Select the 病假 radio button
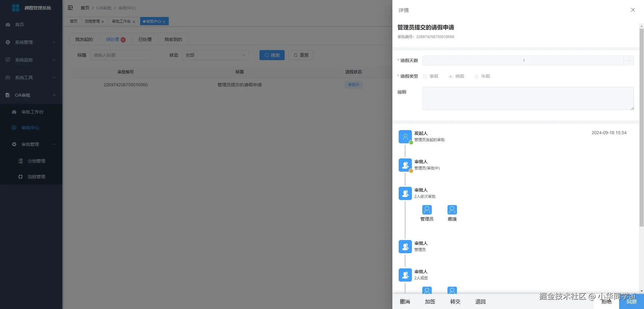644x309 pixels. pos(451,77)
